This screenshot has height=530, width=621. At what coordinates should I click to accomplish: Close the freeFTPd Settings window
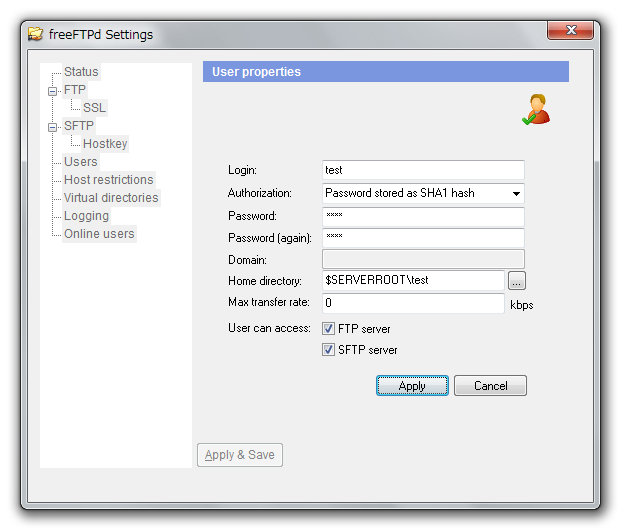coord(570,30)
